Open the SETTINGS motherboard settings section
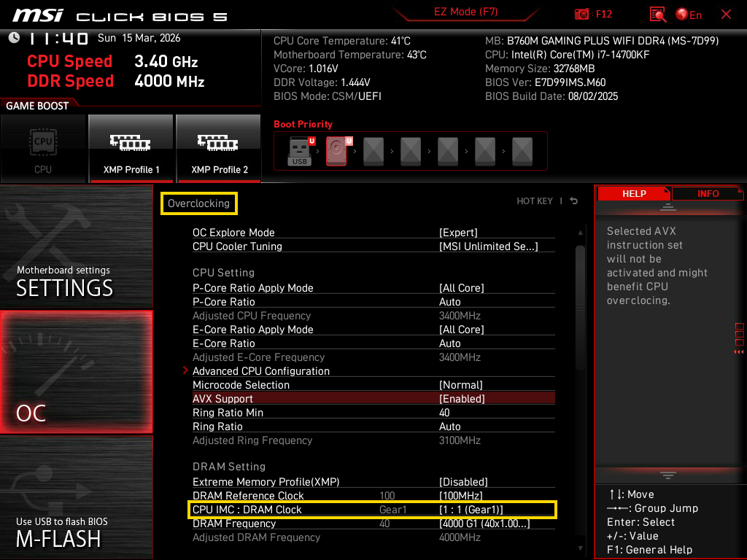The height and width of the screenshot is (560, 747). [x=76, y=246]
